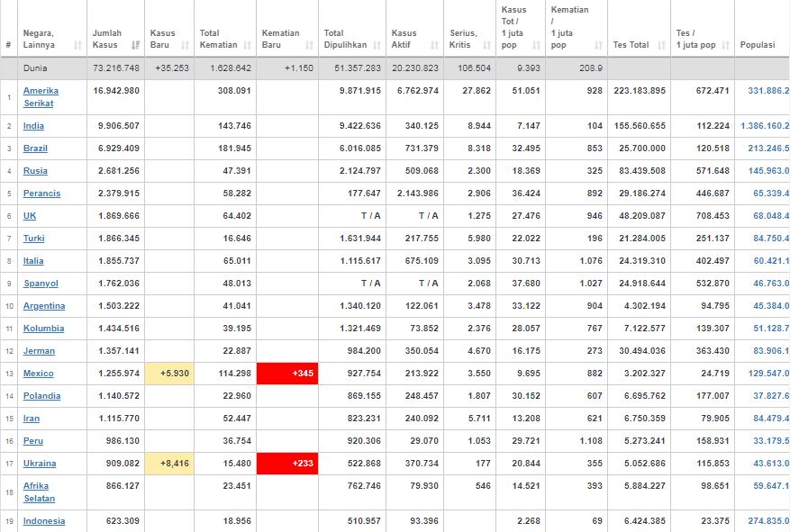
Task: Open the Afrika Selatan country link
Action: [x=40, y=492]
